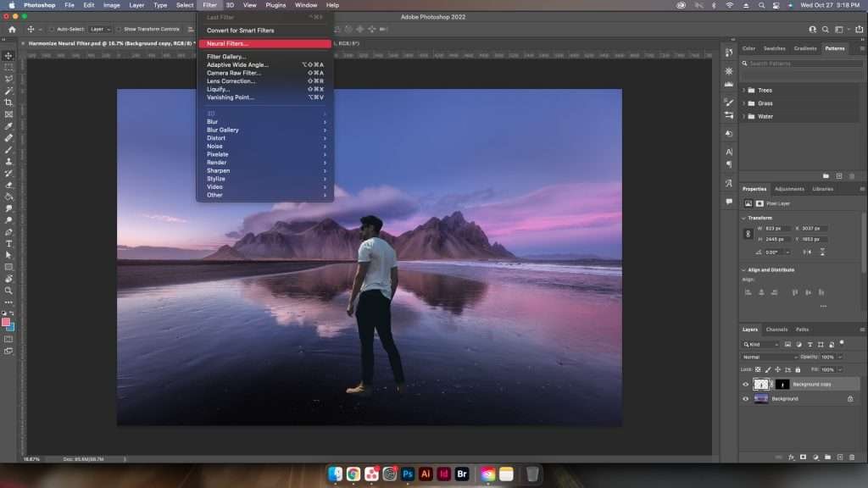This screenshot has width=868, height=488.
Task: Select the Horizontal Type tool
Action: pyautogui.click(x=8, y=243)
